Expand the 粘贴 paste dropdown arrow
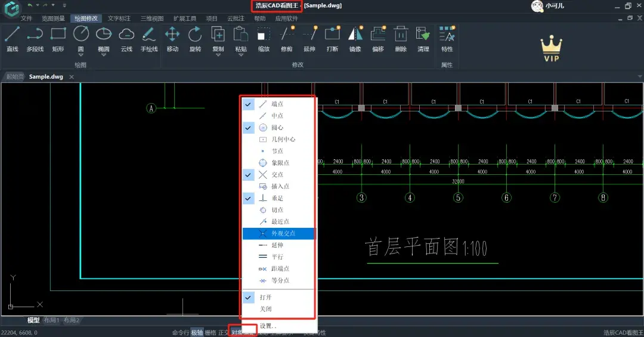The height and width of the screenshot is (337, 644). coord(241,55)
